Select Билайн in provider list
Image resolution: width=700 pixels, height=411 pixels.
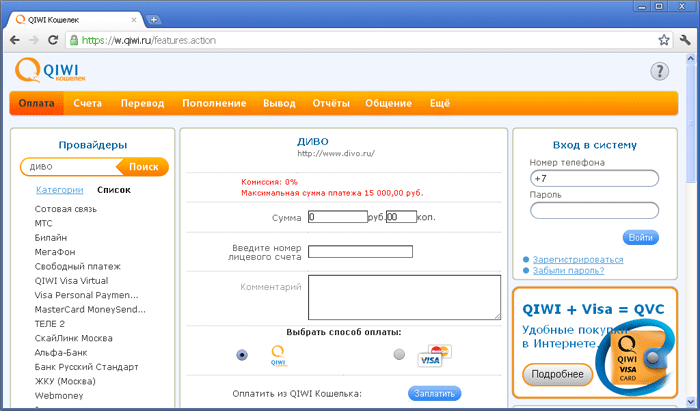click(51, 238)
